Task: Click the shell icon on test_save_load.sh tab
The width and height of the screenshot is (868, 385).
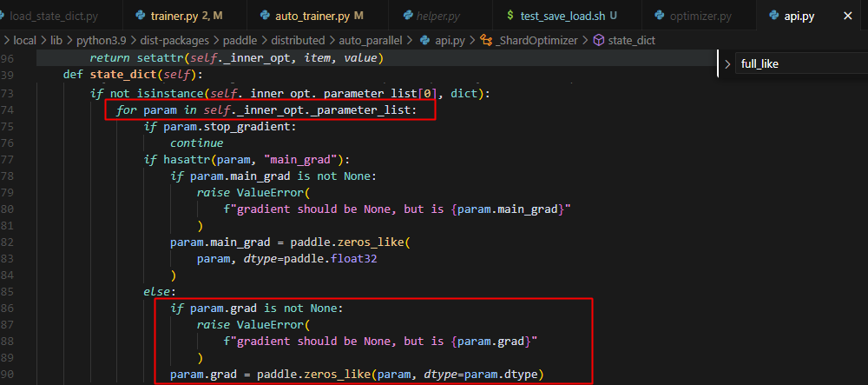Action: (510, 17)
